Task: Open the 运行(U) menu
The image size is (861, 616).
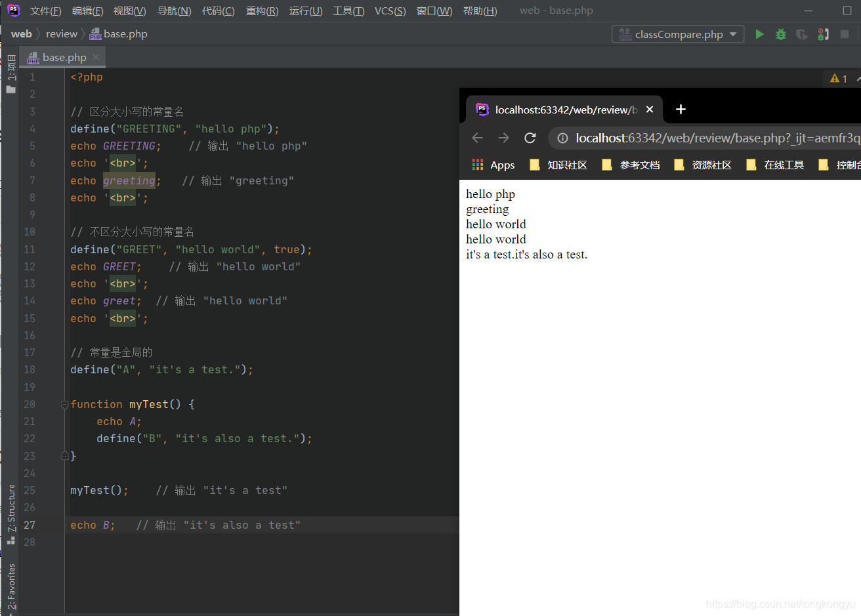Action: [x=306, y=11]
